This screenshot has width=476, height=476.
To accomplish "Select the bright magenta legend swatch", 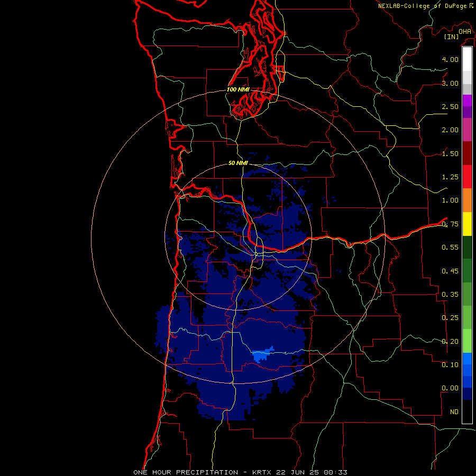I will coord(467,100).
